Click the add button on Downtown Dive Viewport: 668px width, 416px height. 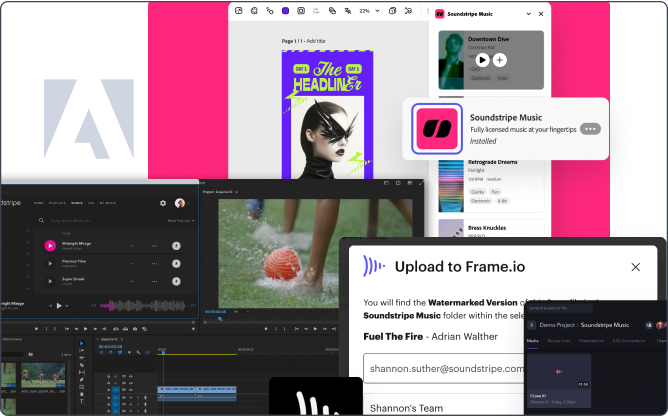(x=500, y=60)
